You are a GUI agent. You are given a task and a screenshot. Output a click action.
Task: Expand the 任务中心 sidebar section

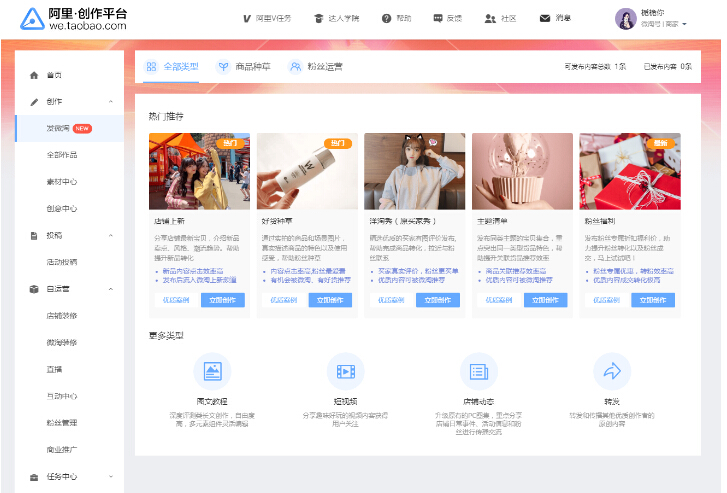(110, 477)
